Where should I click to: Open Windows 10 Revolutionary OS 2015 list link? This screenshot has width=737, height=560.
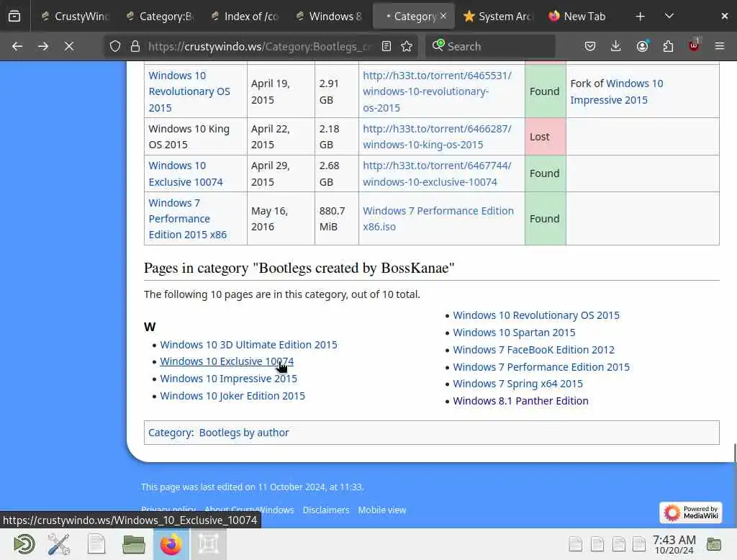(536, 315)
